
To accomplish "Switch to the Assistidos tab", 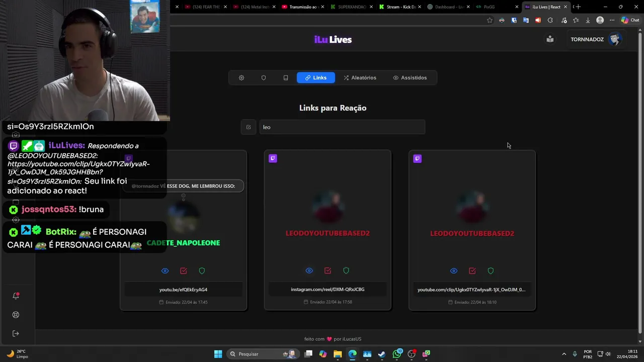I will click(410, 78).
